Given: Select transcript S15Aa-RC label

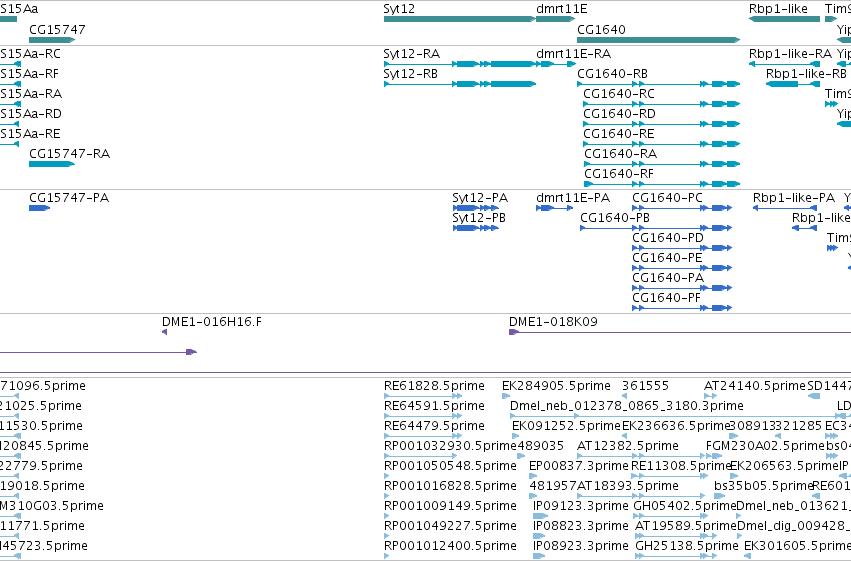Looking at the screenshot, I should [x=30, y=54].
